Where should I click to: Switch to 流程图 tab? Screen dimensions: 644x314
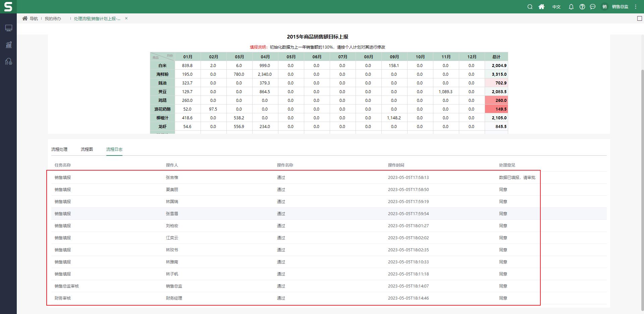point(87,149)
